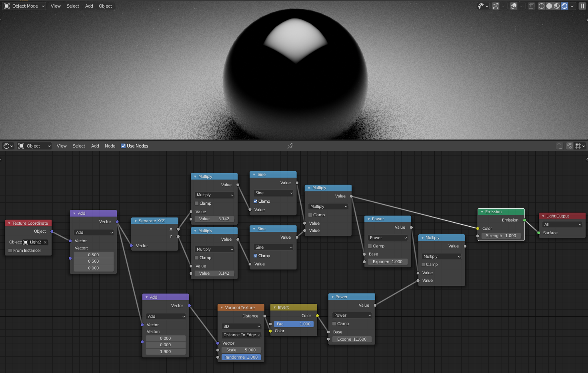This screenshot has height=373, width=588.
Task: Open the snap type dropdown in node editor
Action: 580,146
